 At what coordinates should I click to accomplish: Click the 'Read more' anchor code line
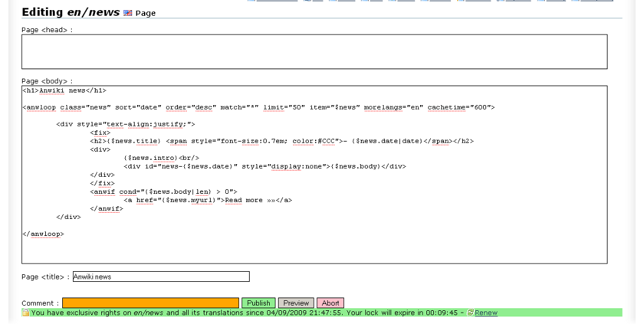(208, 200)
